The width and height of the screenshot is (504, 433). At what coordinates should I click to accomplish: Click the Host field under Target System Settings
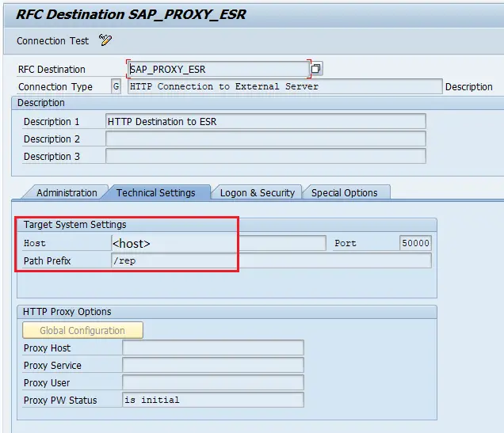coord(219,243)
